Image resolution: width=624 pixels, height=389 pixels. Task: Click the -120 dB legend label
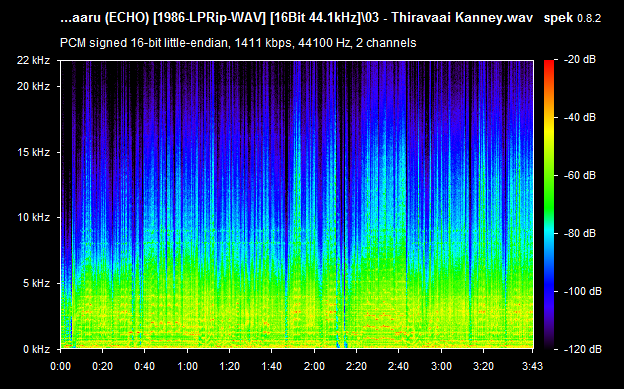pos(582,350)
